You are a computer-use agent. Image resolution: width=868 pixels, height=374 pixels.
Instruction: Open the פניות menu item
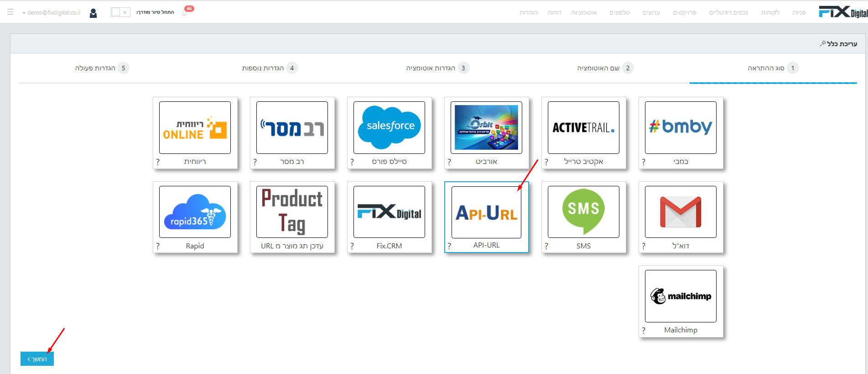click(799, 12)
